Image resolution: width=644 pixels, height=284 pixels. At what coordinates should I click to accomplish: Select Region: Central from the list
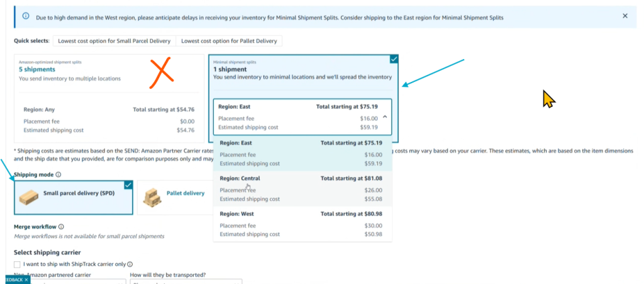[x=303, y=188]
